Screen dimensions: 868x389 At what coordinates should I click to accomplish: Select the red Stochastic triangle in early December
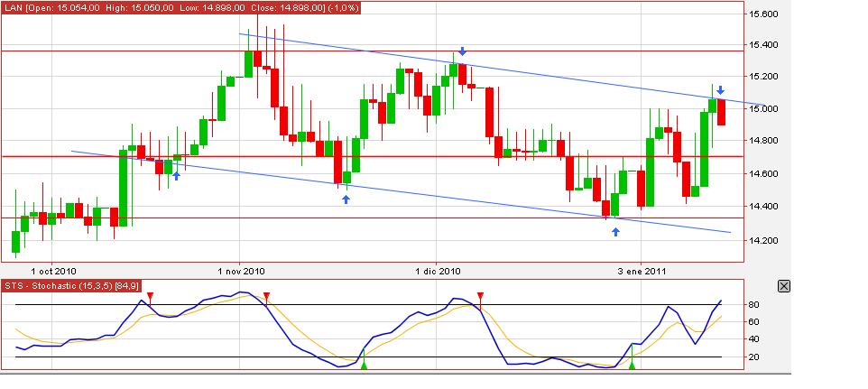pos(480,296)
